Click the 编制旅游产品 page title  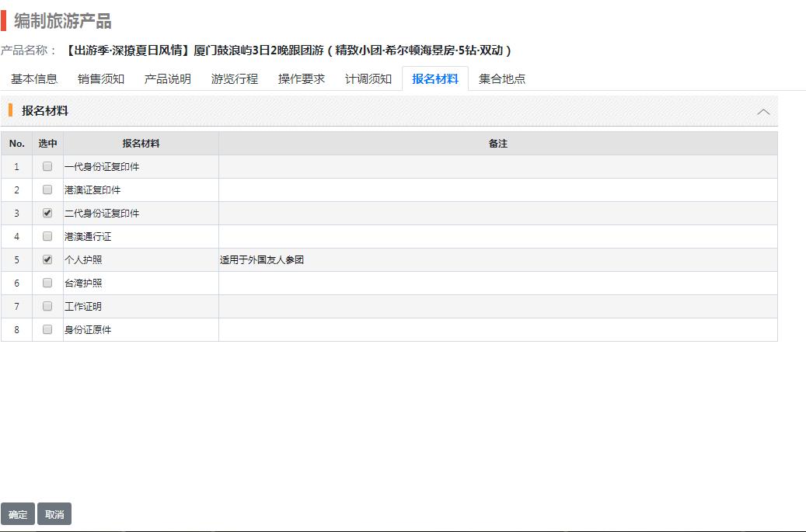63,21
